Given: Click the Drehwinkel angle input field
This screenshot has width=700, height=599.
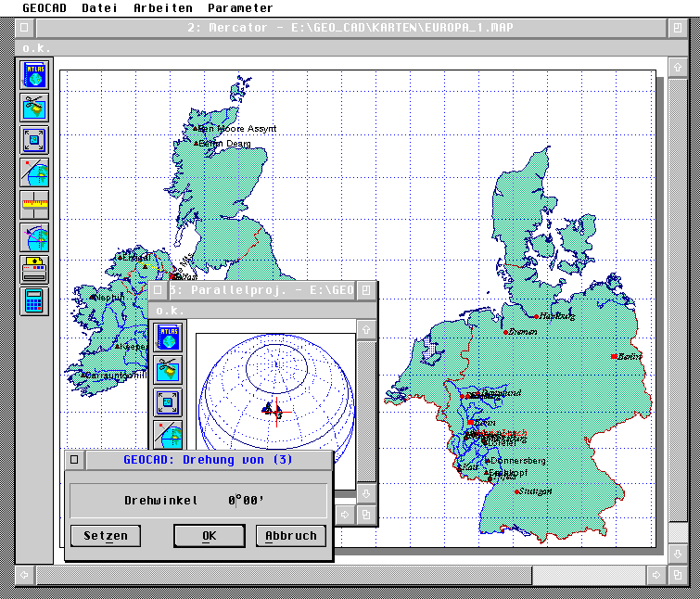Looking at the screenshot, I should [x=247, y=501].
